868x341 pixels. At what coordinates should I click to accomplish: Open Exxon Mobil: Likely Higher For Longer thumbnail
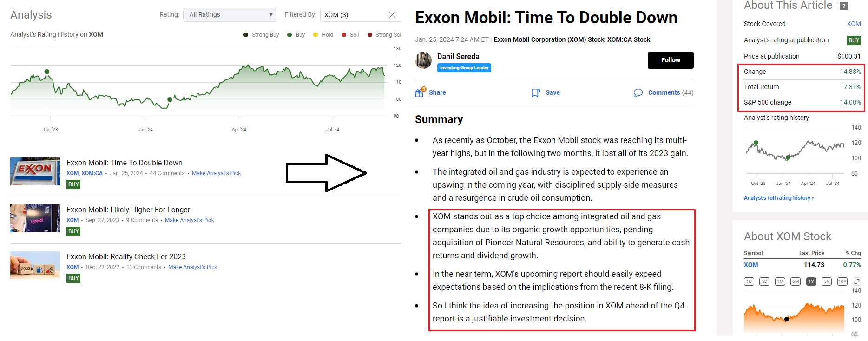[35, 218]
